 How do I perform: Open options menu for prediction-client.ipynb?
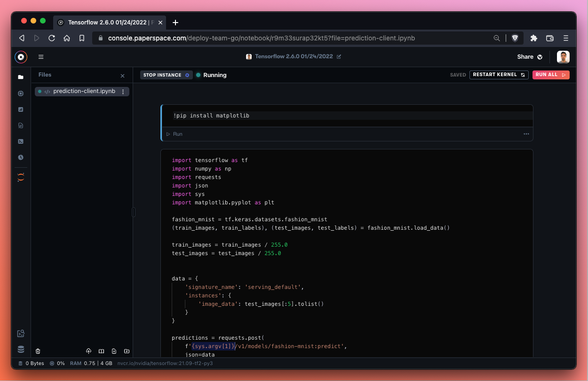click(123, 92)
